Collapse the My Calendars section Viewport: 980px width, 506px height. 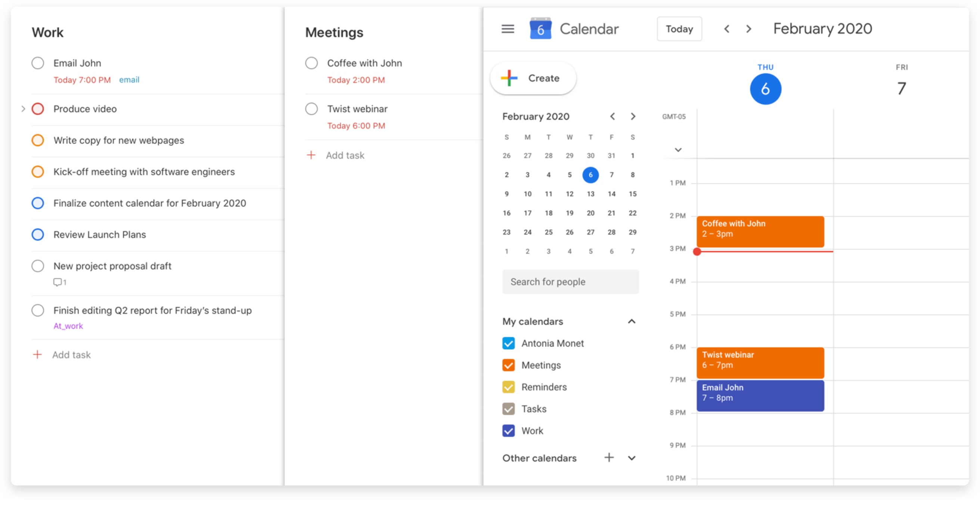pyautogui.click(x=632, y=321)
